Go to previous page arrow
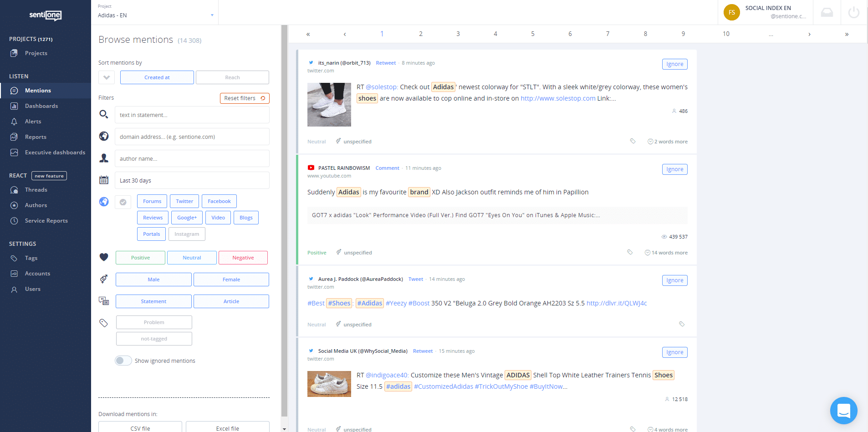The height and width of the screenshot is (432, 868). pyautogui.click(x=345, y=34)
